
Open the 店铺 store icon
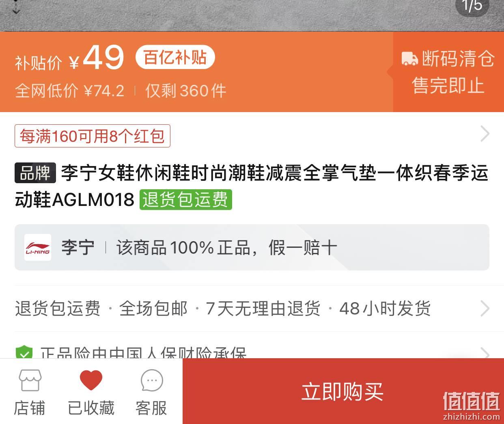point(30,392)
